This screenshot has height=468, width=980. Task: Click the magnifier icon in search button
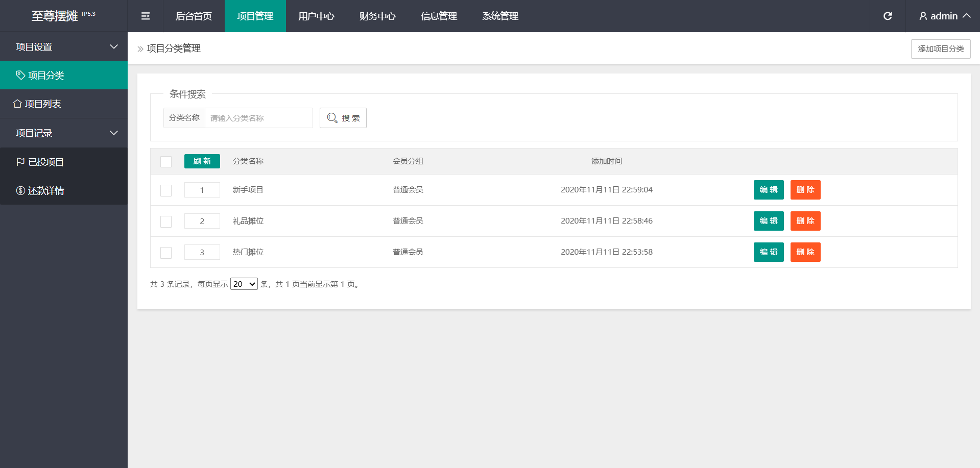[x=332, y=118]
